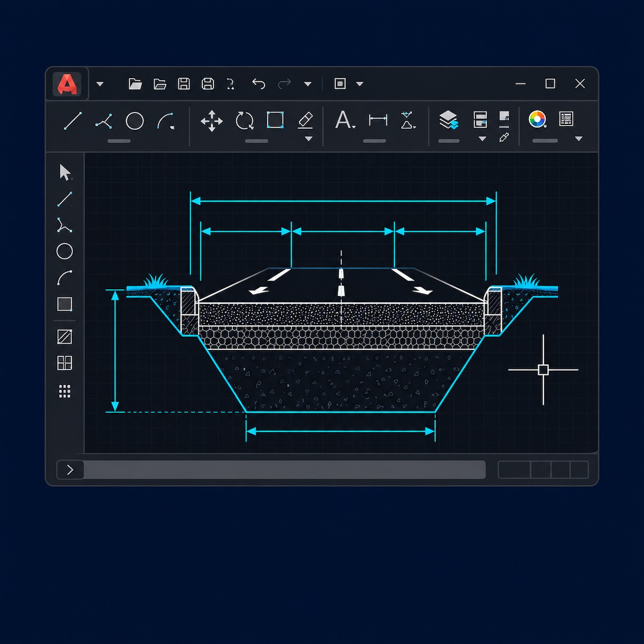Activate the Move tool with four arrows
Image resolution: width=644 pixels, height=644 pixels.
click(x=212, y=121)
